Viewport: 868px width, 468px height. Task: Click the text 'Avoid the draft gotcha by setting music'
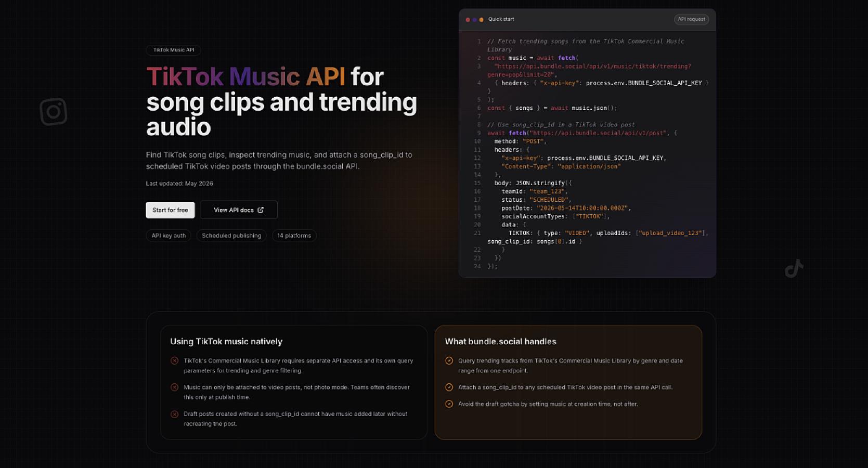pyautogui.click(x=548, y=404)
